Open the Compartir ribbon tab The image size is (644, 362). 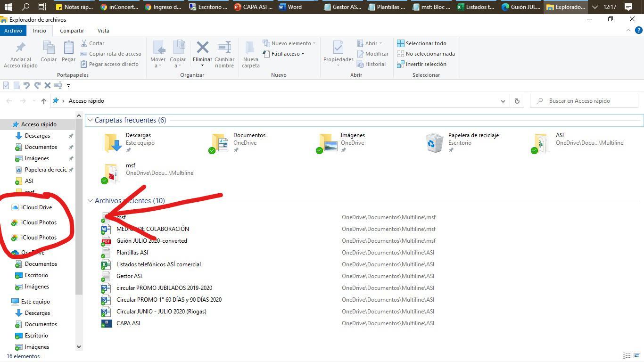pos(72,31)
